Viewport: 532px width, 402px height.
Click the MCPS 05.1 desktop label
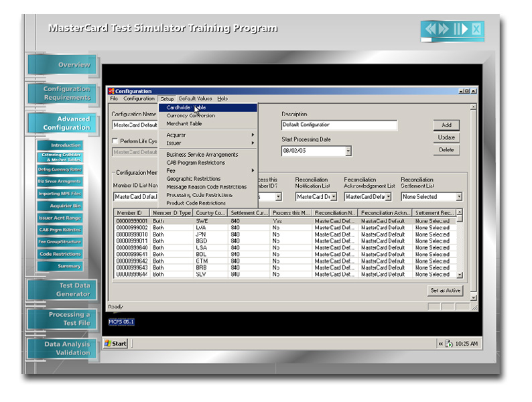coord(121,322)
